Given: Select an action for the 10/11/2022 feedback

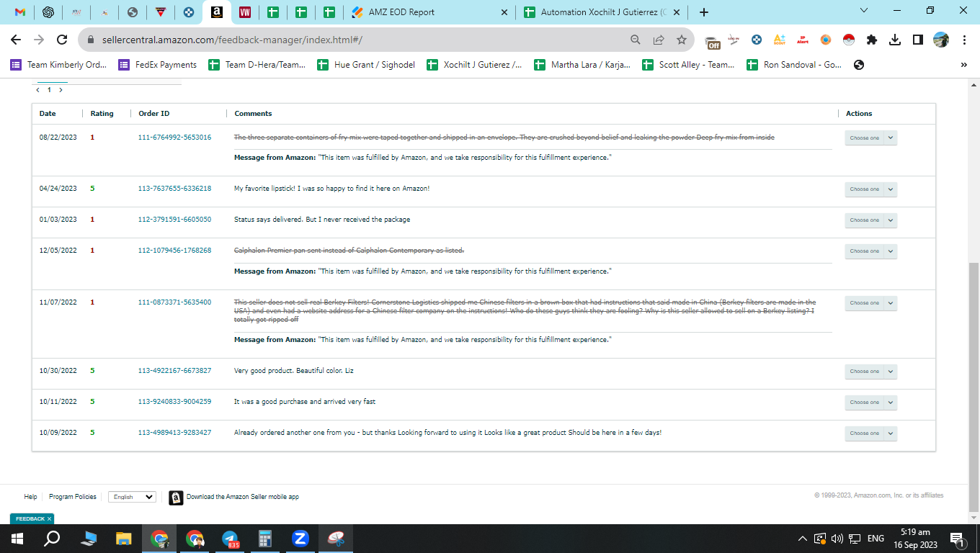Looking at the screenshot, I should (870, 403).
